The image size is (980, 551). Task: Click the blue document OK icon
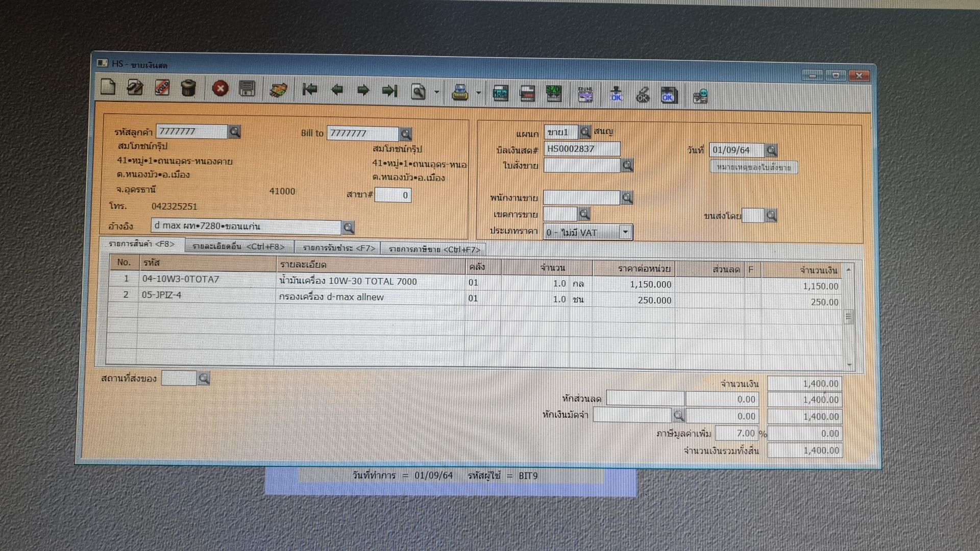click(x=668, y=96)
